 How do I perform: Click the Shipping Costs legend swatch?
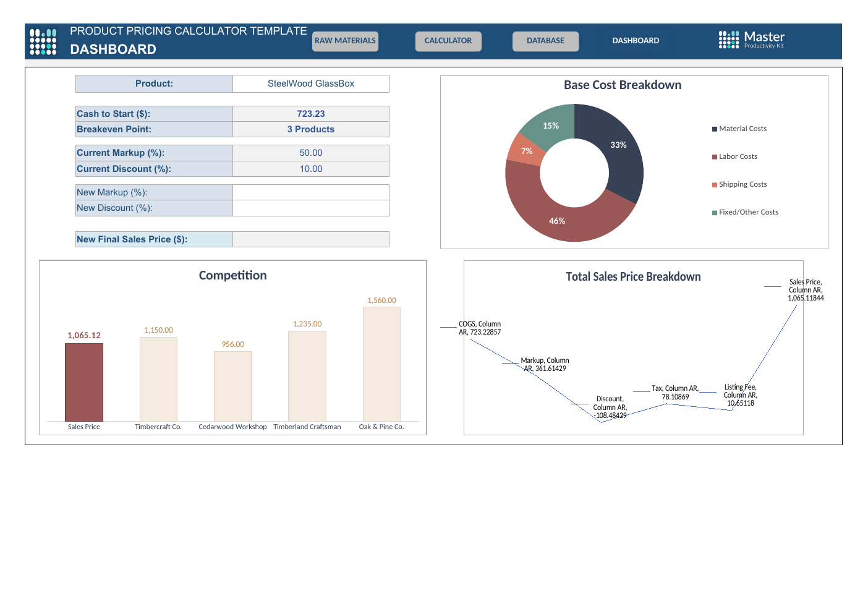(x=715, y=185)
